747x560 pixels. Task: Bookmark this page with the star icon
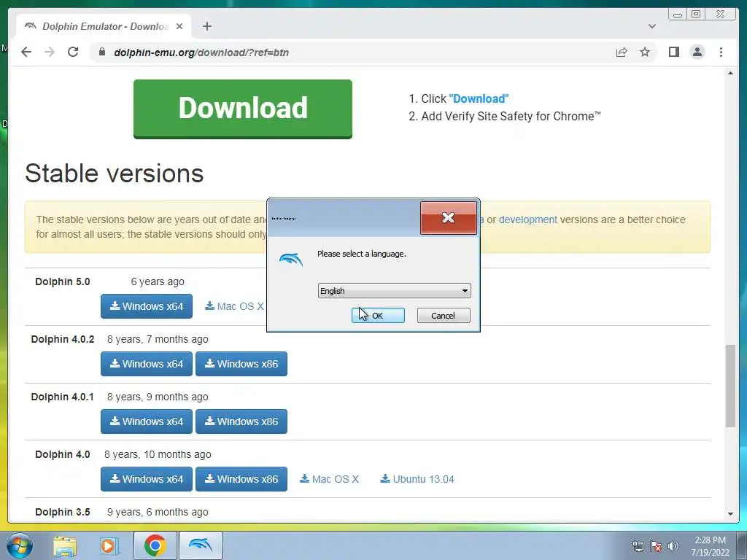click(x=645, y=52)
